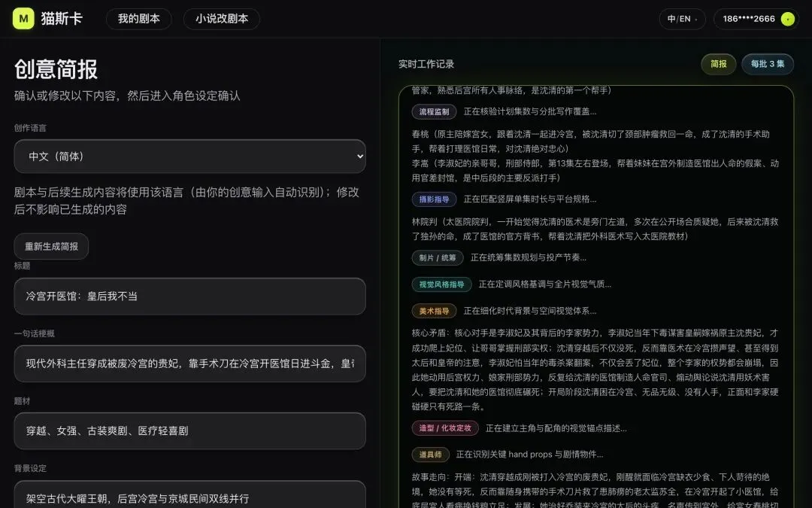Click the 制片 / 统筹 role tag
The image size is (812, 508).
pyautogui.click(x=438, y=257)
